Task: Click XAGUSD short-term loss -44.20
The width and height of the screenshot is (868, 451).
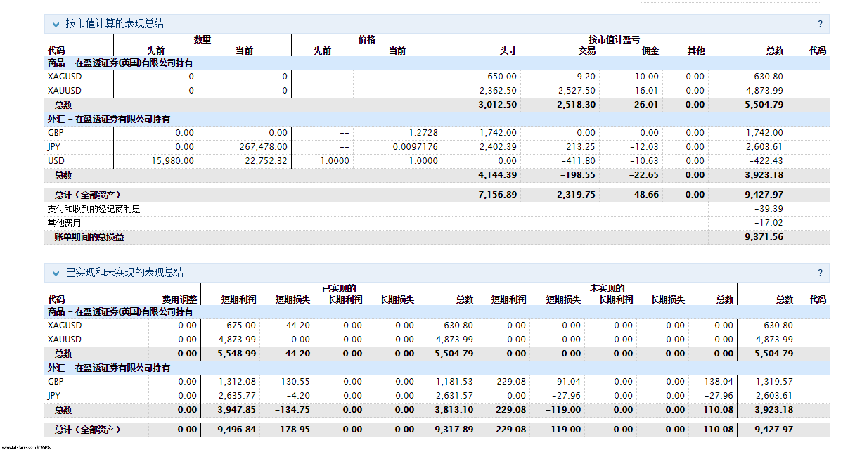Action: click(296, 326)
